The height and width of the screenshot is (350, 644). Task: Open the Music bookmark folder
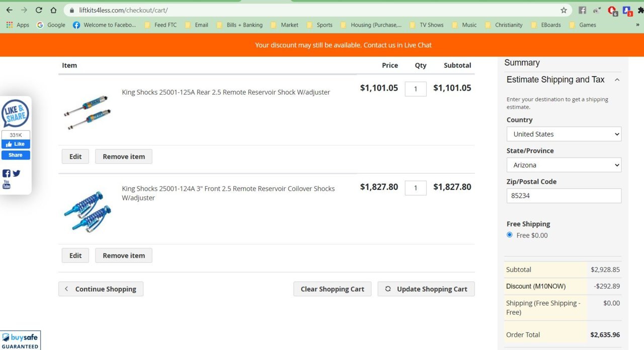(x=464, y=25)
